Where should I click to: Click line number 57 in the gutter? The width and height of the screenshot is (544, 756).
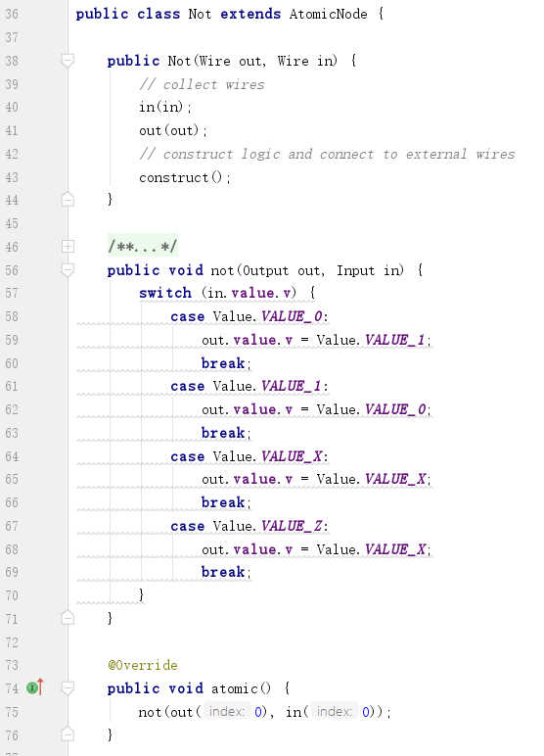pos(12,293)
